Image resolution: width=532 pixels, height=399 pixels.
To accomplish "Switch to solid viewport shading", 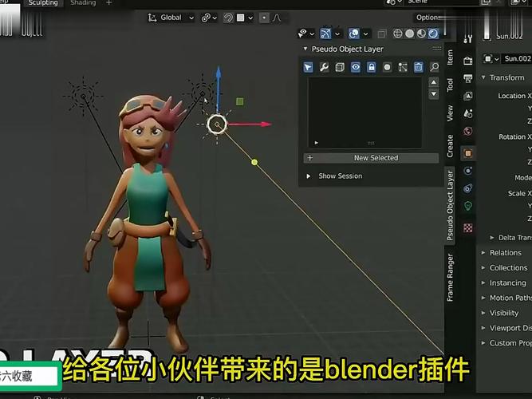I will tap(409, 34).
